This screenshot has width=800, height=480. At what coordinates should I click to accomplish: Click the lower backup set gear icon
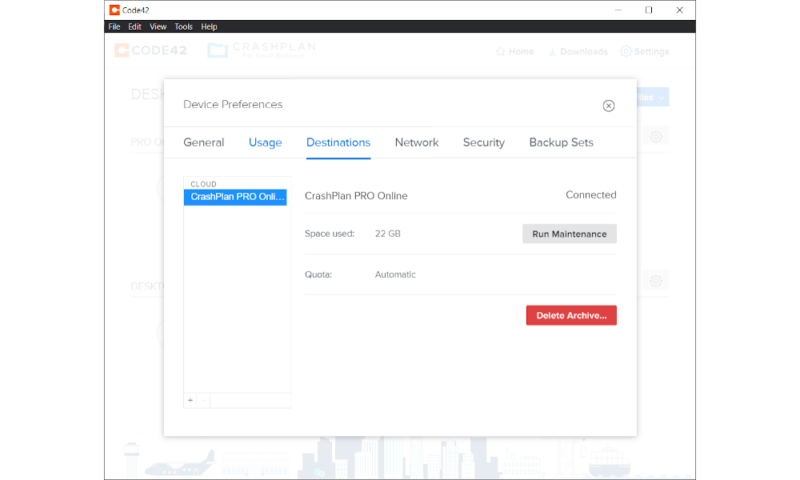[656, 281]
